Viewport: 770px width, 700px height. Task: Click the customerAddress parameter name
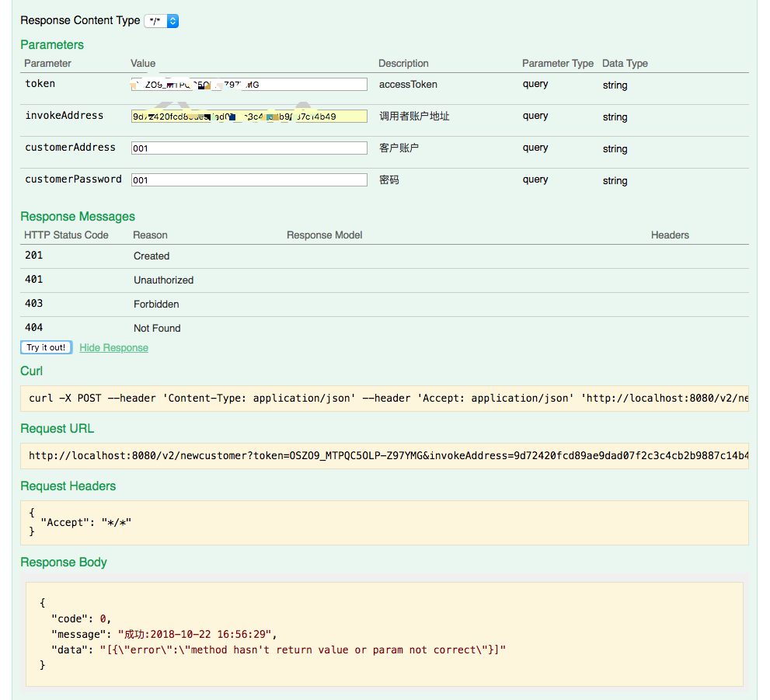point(70,148)
